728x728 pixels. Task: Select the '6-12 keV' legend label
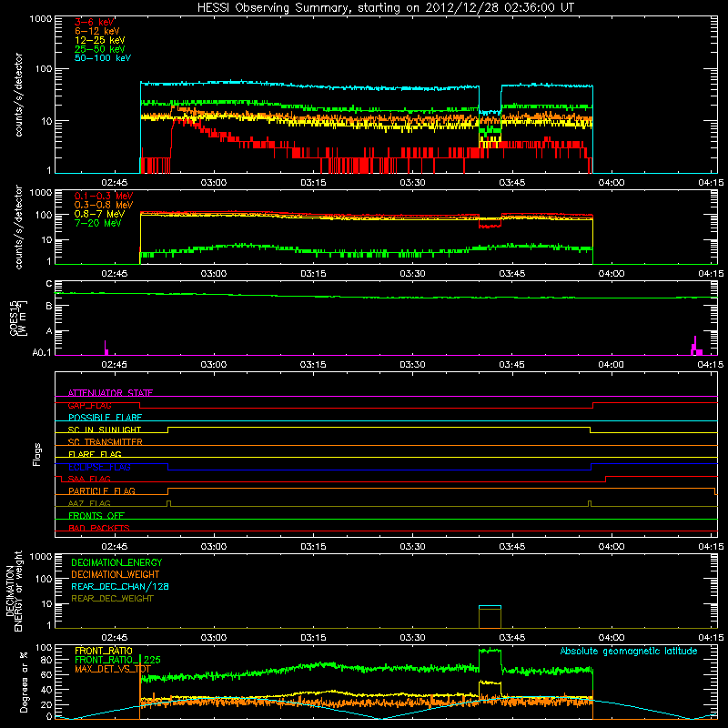click(97, 31)
